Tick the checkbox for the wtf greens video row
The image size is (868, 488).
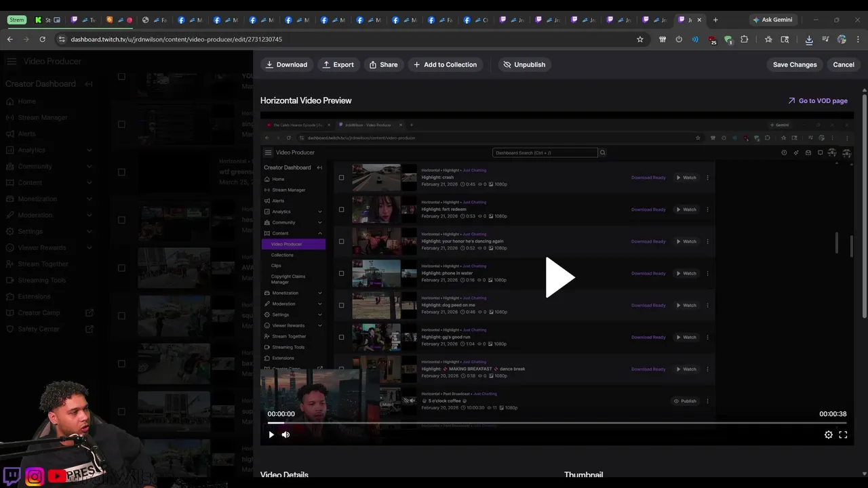pyautogui.click(x=121, y=172)
